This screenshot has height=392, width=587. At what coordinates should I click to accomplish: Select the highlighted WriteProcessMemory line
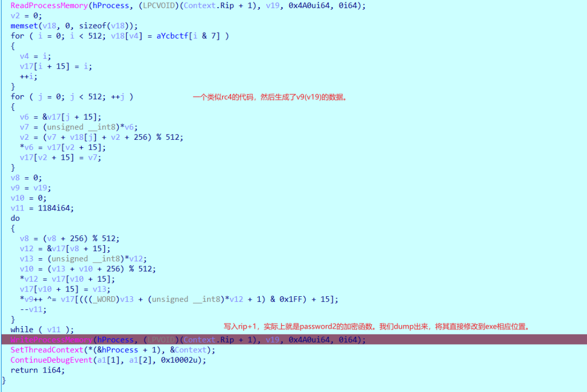[294, 340]
